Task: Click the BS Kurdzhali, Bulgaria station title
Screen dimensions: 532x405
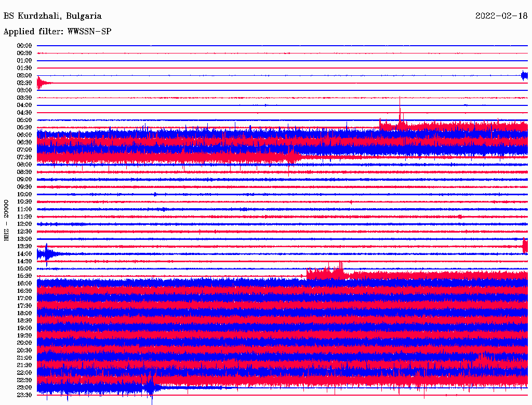Action: coord(52,16)
